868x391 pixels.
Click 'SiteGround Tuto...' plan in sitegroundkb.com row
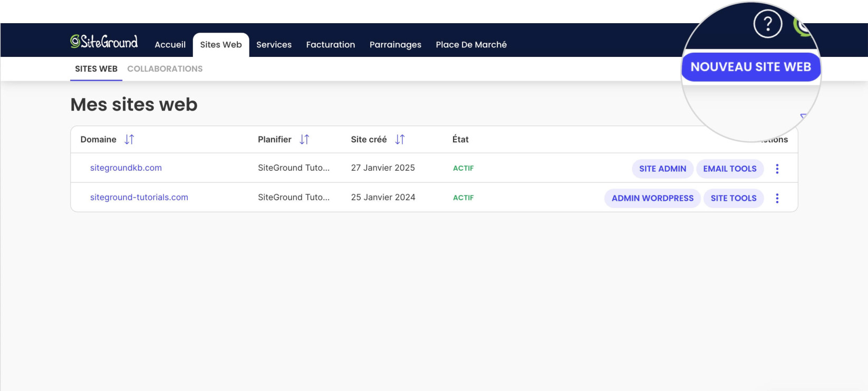(x=294, y=168)
